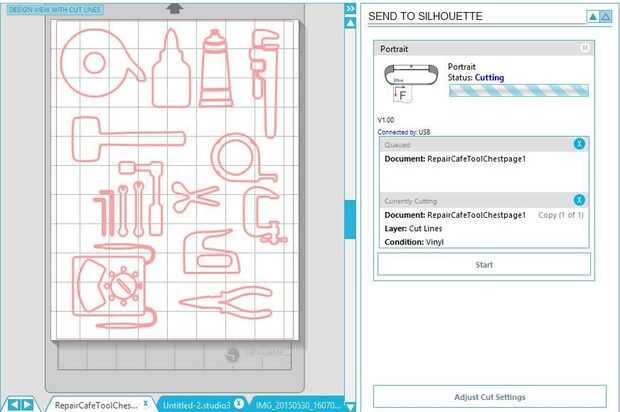This screenshot has height=412, width=620.
Task: Click 'Condition: Vinyl' text
Action: click(414, 242)
